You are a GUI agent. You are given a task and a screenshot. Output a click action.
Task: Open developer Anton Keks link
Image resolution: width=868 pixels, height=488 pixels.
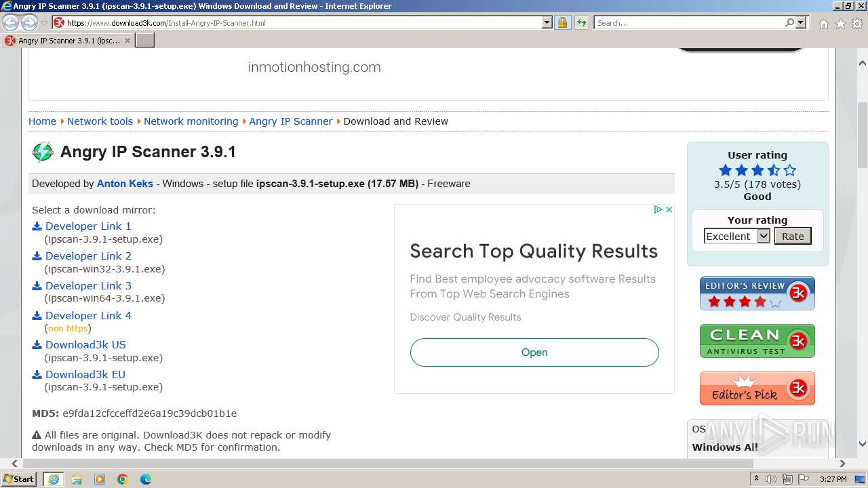(125, 184)
